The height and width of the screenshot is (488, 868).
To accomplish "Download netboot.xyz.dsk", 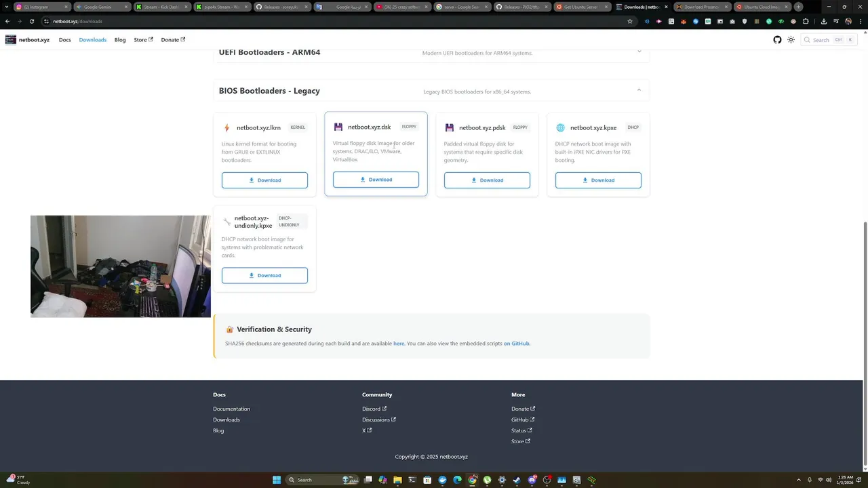I will pyautogui.click(x=376, y=180).
